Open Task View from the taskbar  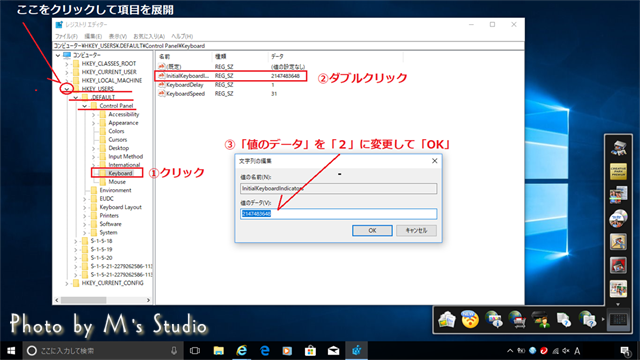(195, 351)
